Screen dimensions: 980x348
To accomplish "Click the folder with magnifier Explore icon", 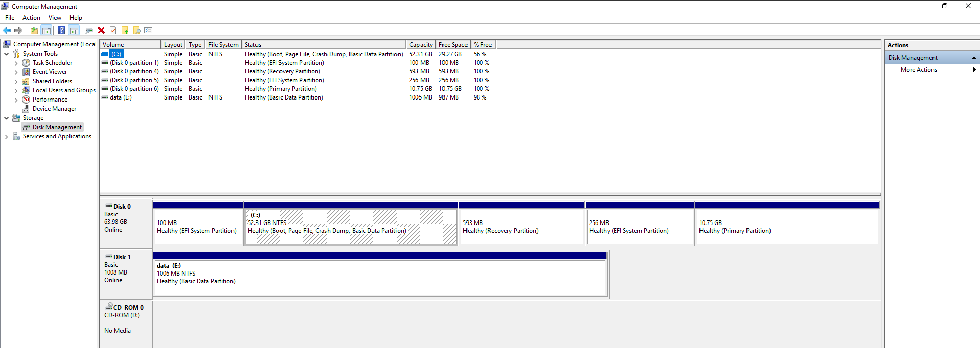I will 137,31.
